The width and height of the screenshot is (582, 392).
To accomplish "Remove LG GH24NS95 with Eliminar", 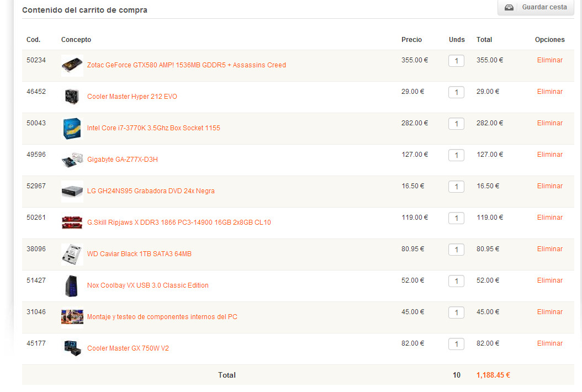I will (x=550, y=186).
